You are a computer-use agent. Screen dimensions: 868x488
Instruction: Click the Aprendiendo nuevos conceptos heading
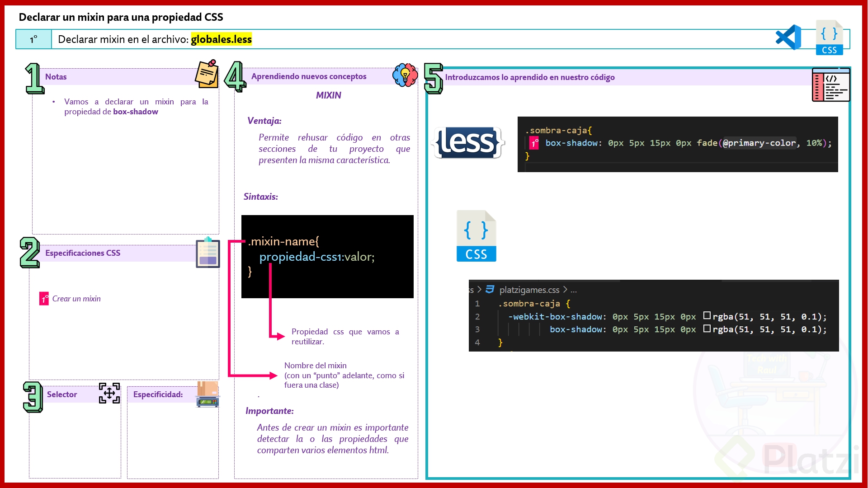pyautogui.click(x=309, y=76)
